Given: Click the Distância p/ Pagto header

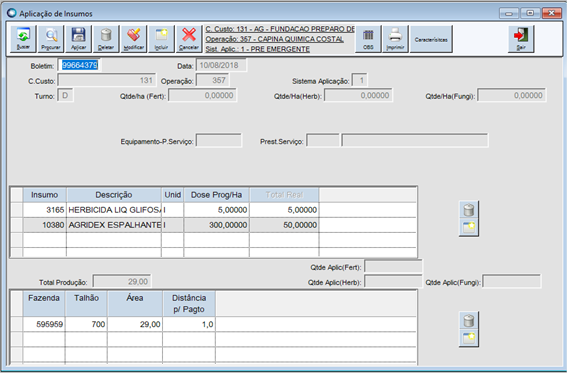Looking at the screenshot, I should pos(189,303).
